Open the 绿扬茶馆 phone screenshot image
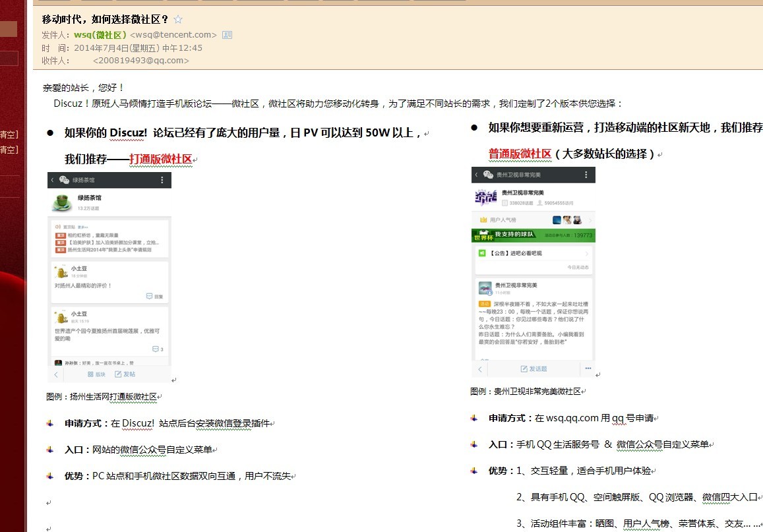The height and width of the screenshot is (532, 763). click(109, 277)
